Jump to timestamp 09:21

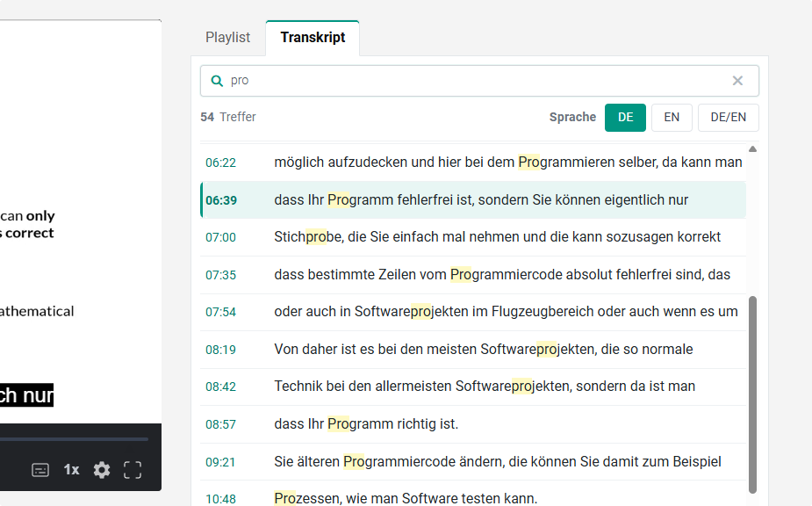click(220, 461)
